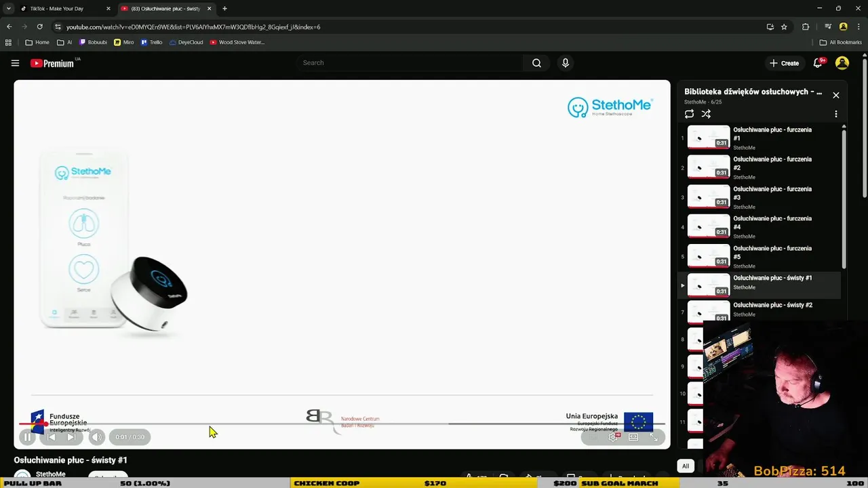Play 'Osłuchiwanie płuc - furczenia #3'
The height and width of the screenshot is (488, 868).
759,197
